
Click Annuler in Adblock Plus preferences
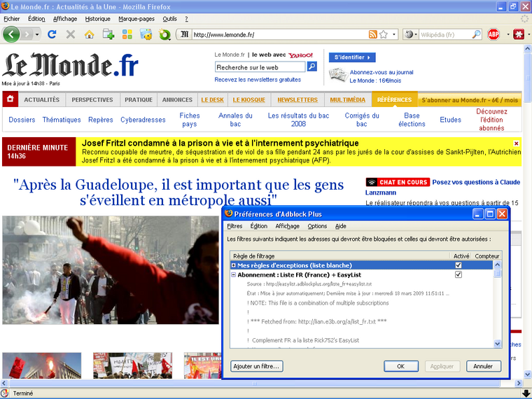483,366
